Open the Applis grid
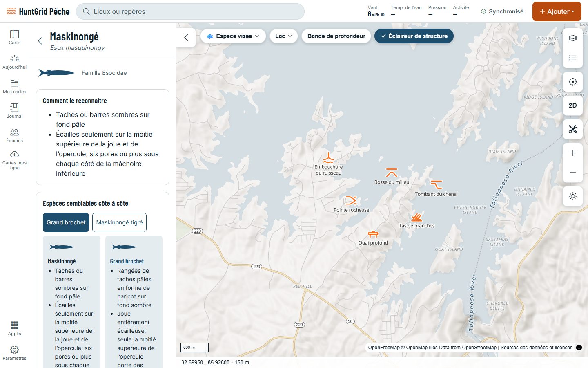This screenshot has width=588, height=368. coord(14,328)
